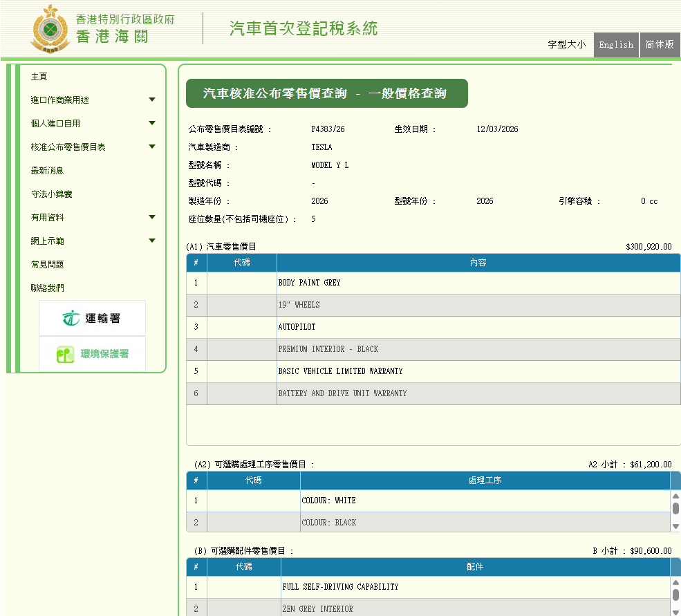Click the manufacturer value TESLA
This screenshot has width=681, height=616.
pyautogui.click(x=321, y=147)
